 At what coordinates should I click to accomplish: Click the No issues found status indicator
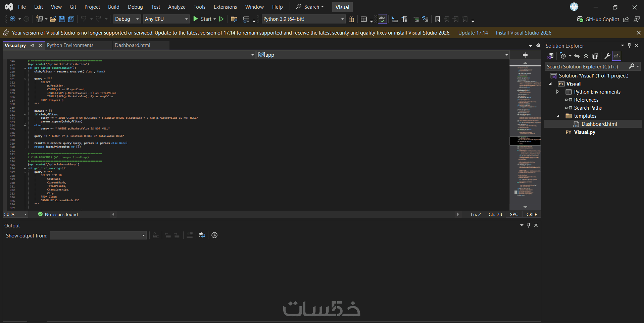point(58,214)
